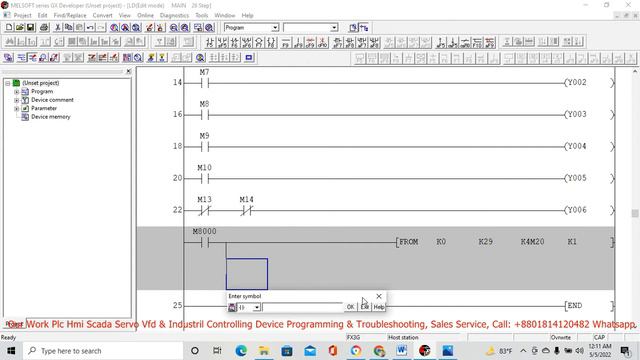Click the application instruction F8 bracket icon

(271, 42)
